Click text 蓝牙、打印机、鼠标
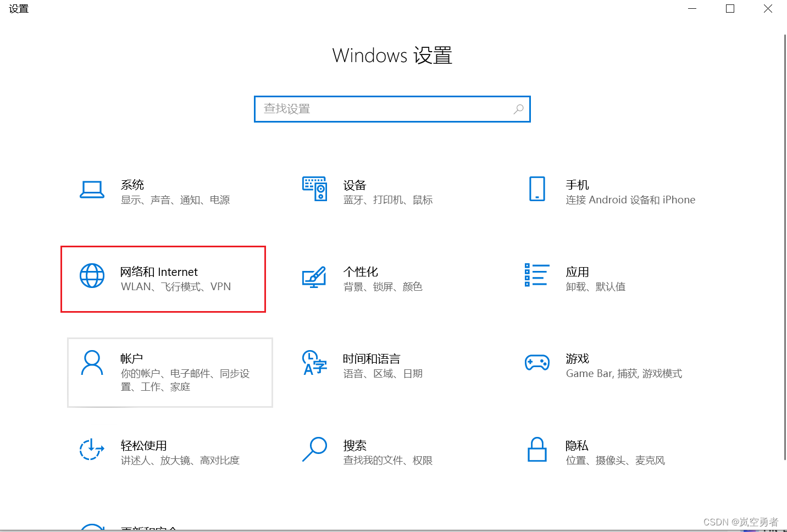787x532 pixels. (x=388, y=200)
